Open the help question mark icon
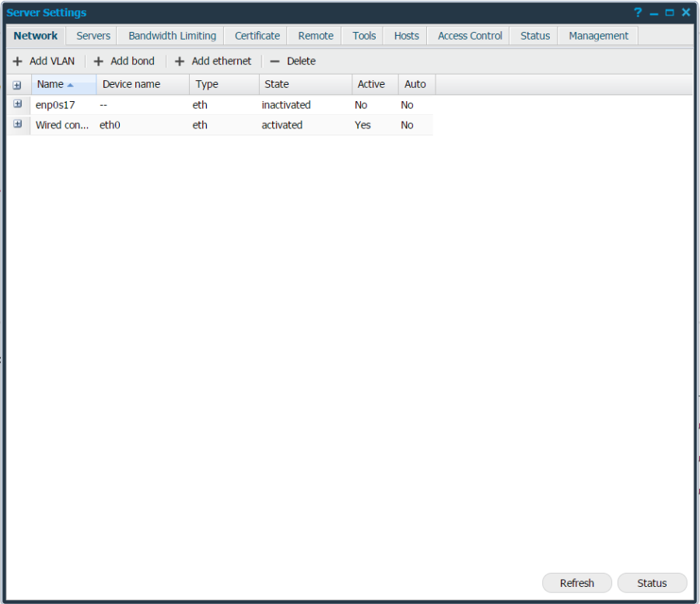Viewport: 700px width, 604px height. pyautogui.click(x=637, y=12)
